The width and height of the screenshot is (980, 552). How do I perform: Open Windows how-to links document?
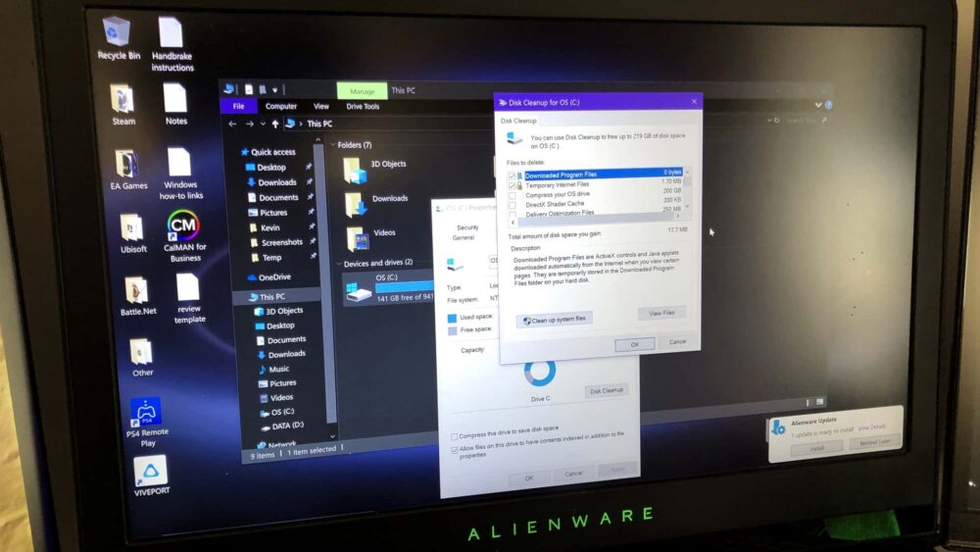coord(180,174)
